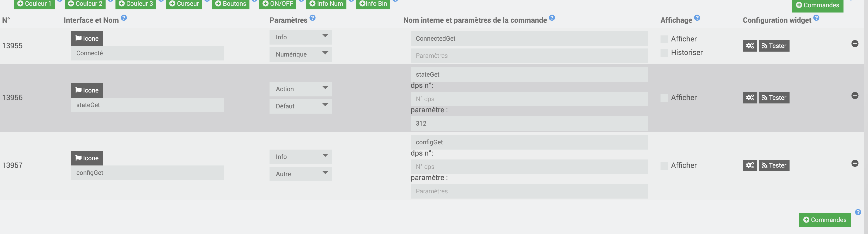Add an ON/OFF command template
Viewport: 868px width, 234px height.
[x=278, y=4]
